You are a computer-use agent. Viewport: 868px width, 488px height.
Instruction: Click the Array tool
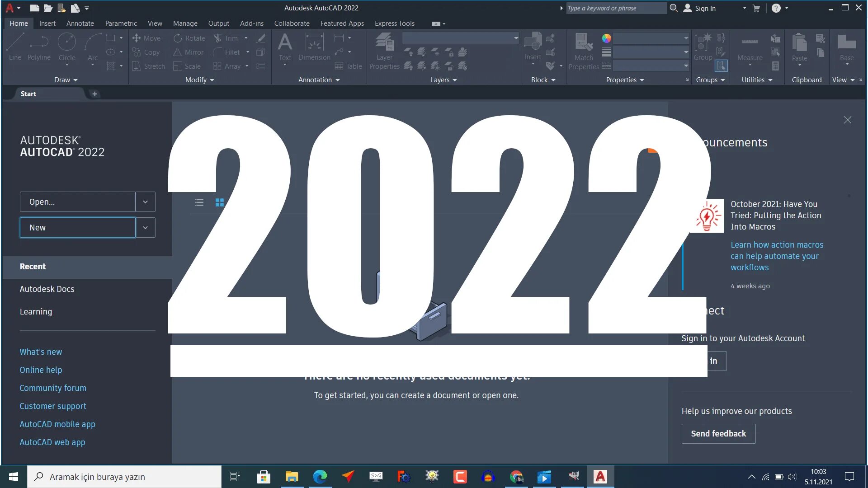pos(227,66)
